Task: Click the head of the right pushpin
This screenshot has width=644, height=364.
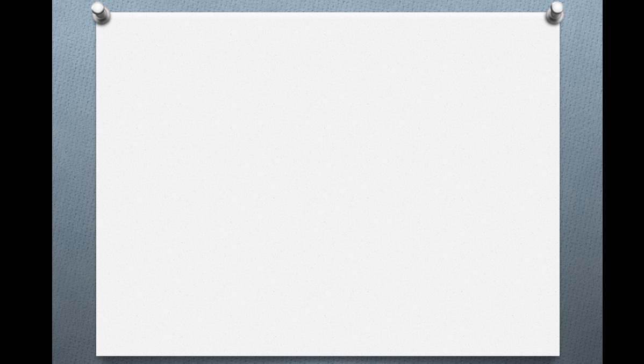Action: point(557,7)
